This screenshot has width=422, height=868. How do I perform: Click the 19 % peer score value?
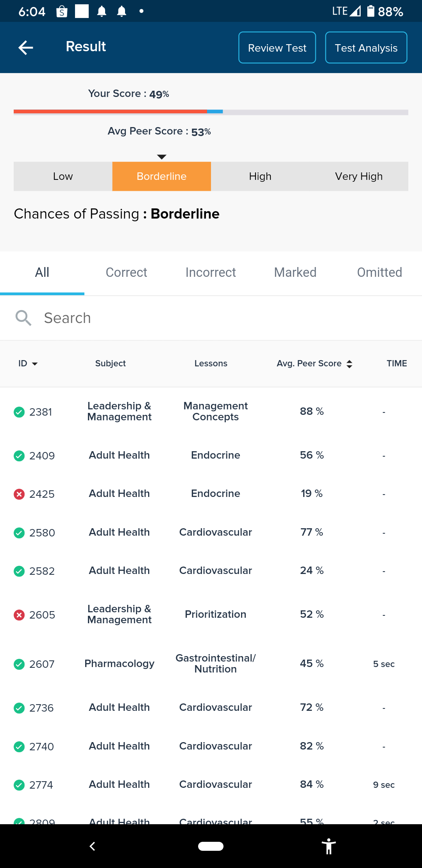pos(312,493)
